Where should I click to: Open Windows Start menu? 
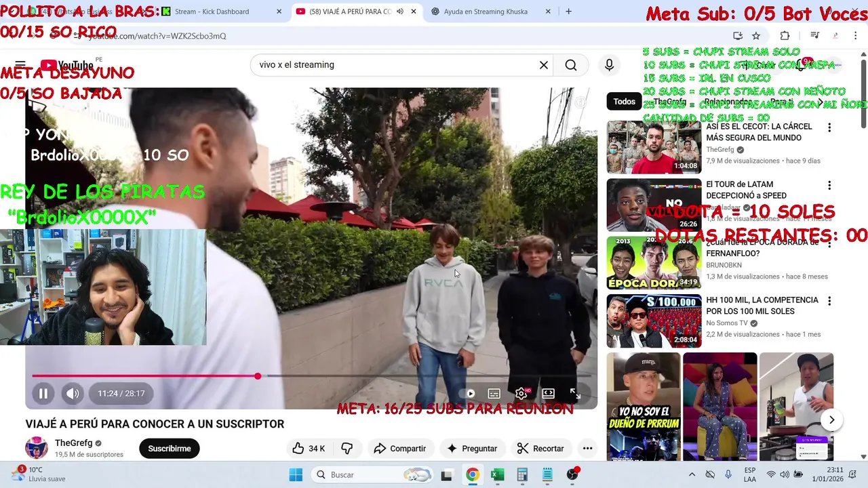(x=296, y=475)
